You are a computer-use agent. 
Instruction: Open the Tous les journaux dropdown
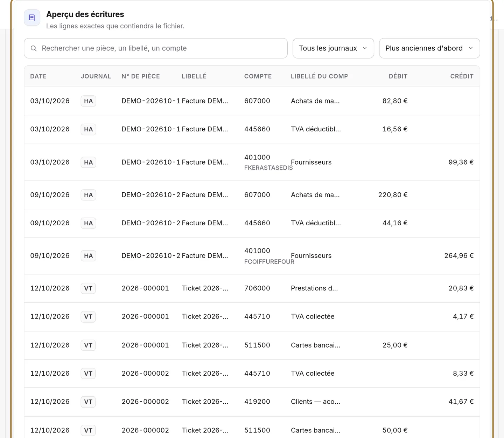[x=333, y=48]
